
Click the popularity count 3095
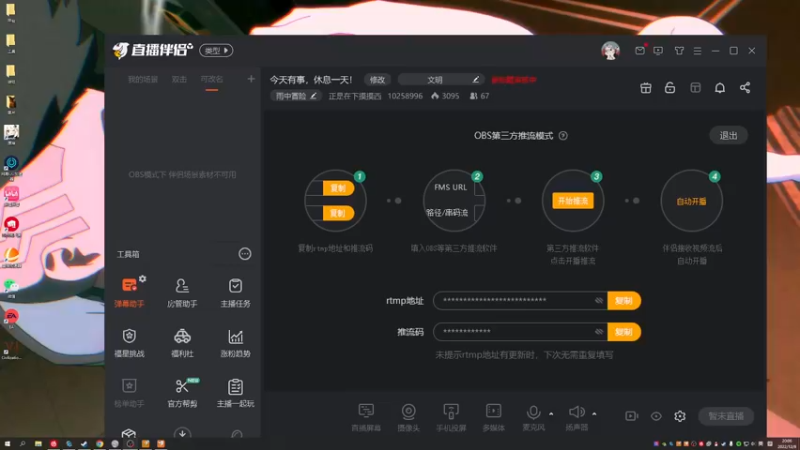pos(445,96)
